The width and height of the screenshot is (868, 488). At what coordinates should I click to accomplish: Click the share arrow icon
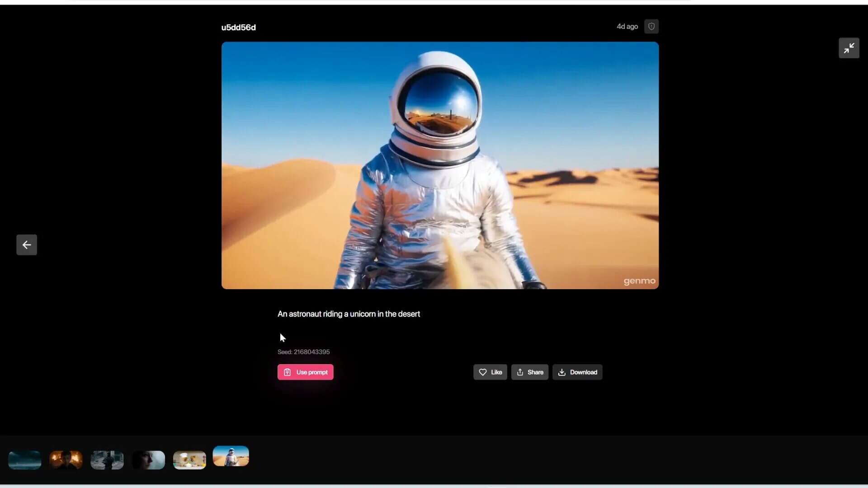521,372
